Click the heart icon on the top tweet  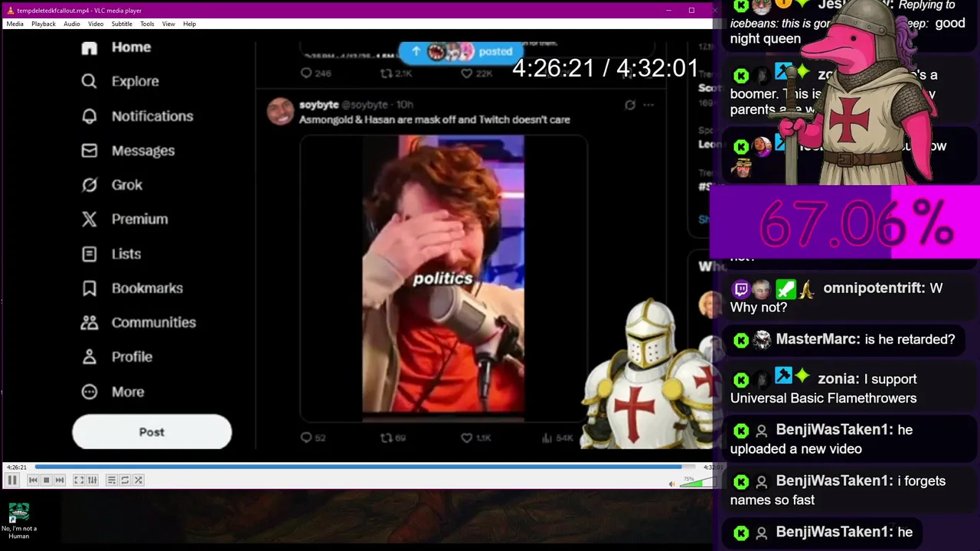tap(466, 73)
